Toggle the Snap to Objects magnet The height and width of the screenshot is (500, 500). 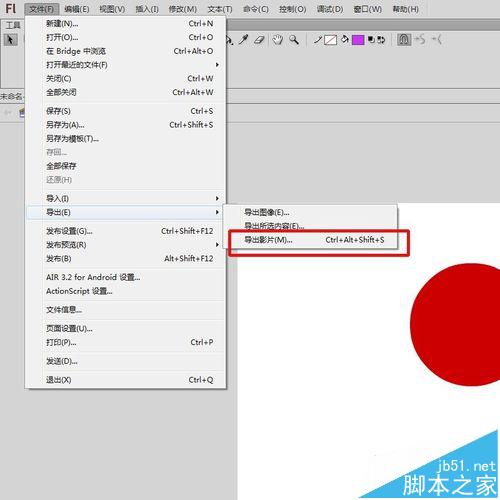(404, 40)
